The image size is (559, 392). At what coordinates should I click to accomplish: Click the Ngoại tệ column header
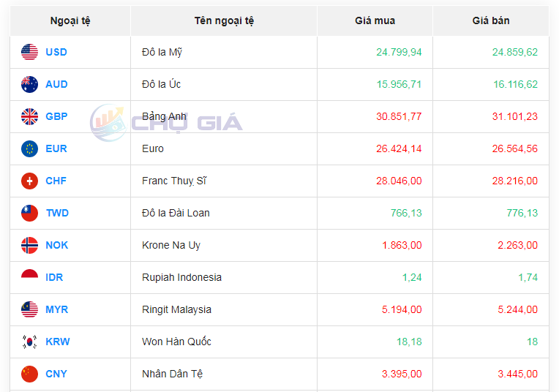pos(70,20)
